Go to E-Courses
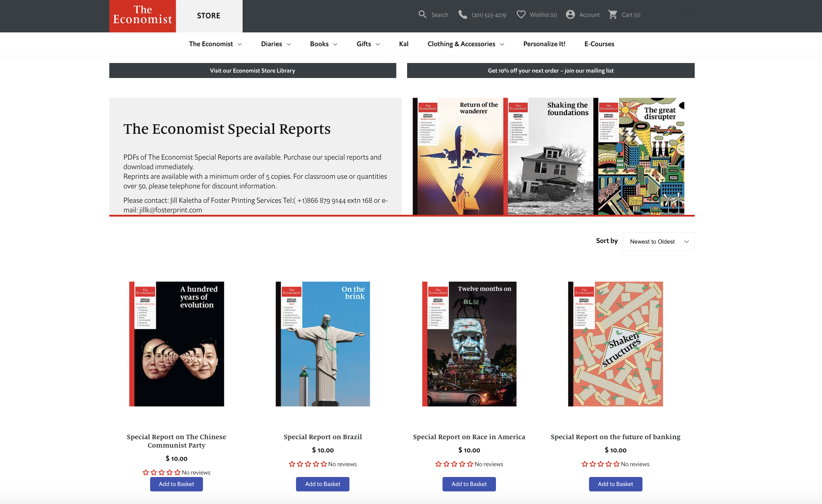 [599, 44]
